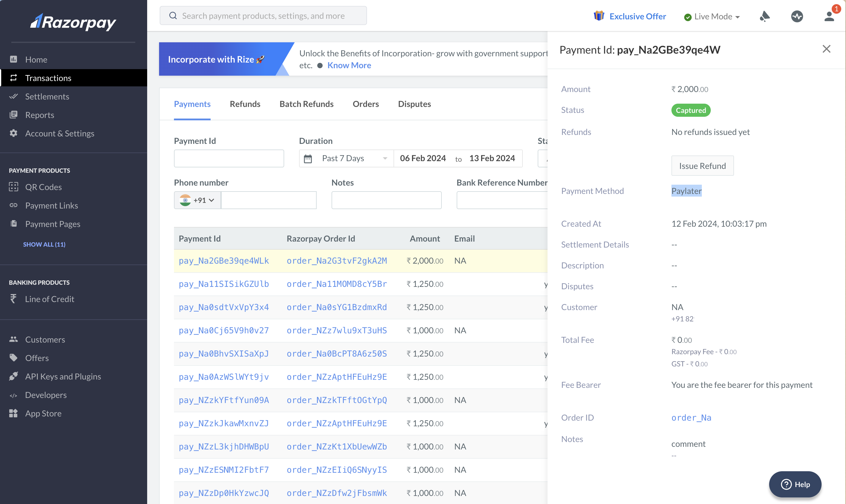Click the Exclusive Offer link
846x504 pixels.
coord(637,16)
